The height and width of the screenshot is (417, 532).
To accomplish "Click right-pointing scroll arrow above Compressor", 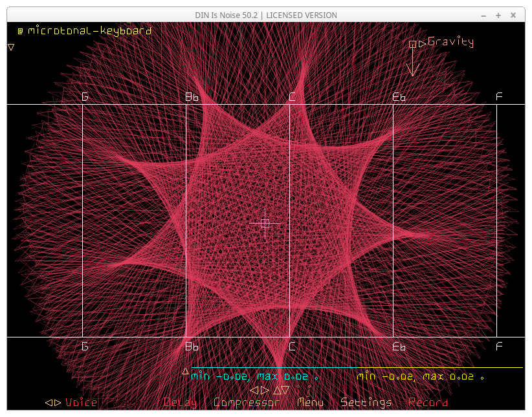I will (265, 390).
